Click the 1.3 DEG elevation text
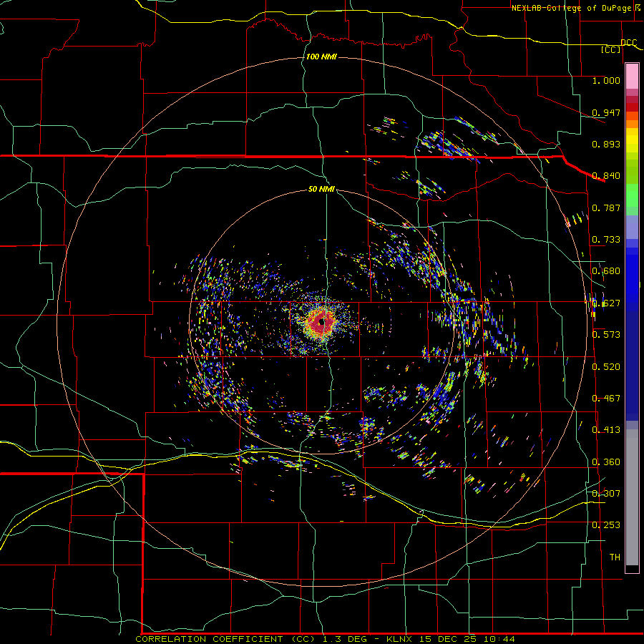 pos(346,639)
